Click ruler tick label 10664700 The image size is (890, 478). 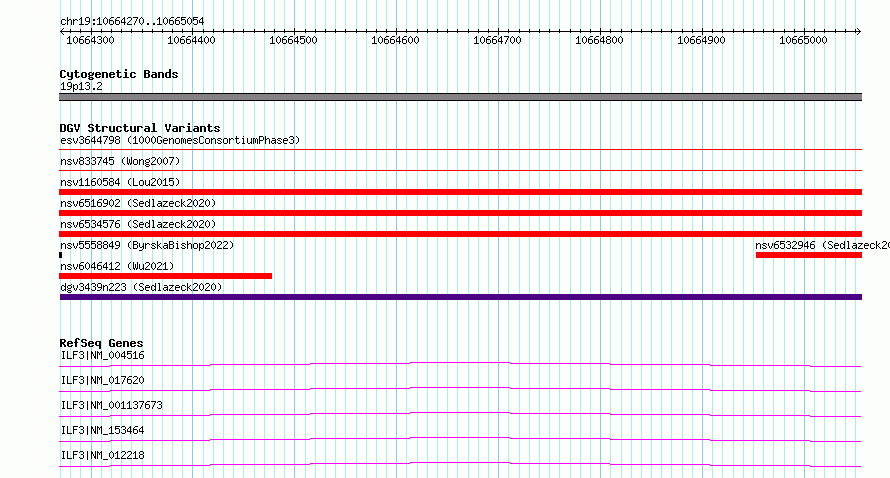497,40
